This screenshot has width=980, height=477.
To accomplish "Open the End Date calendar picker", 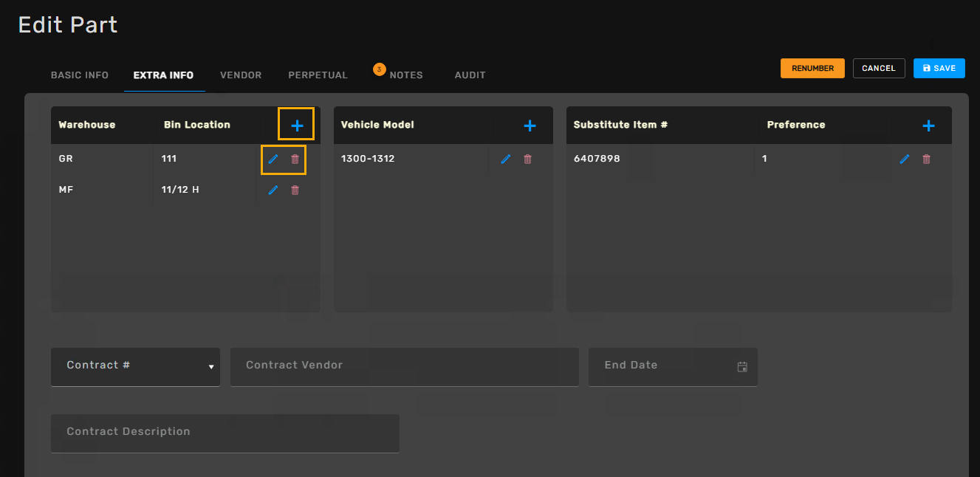I will click(x=742, y=367).
